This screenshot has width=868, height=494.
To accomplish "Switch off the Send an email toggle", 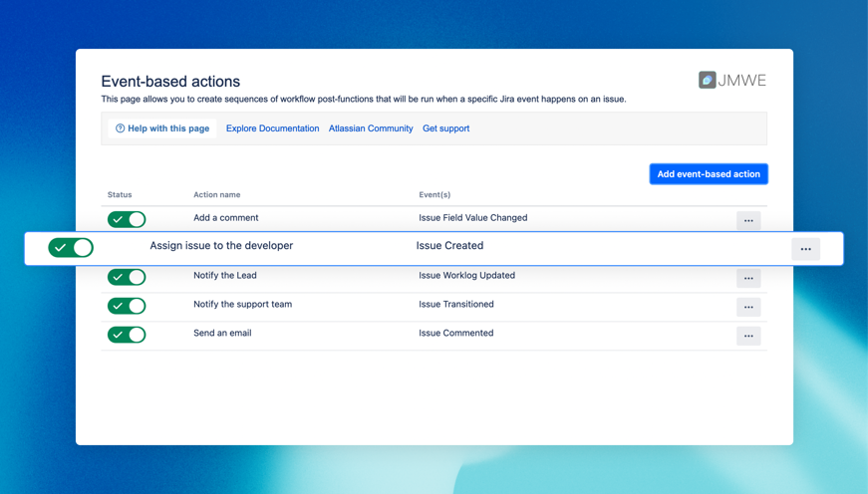I will pos(127,335).
